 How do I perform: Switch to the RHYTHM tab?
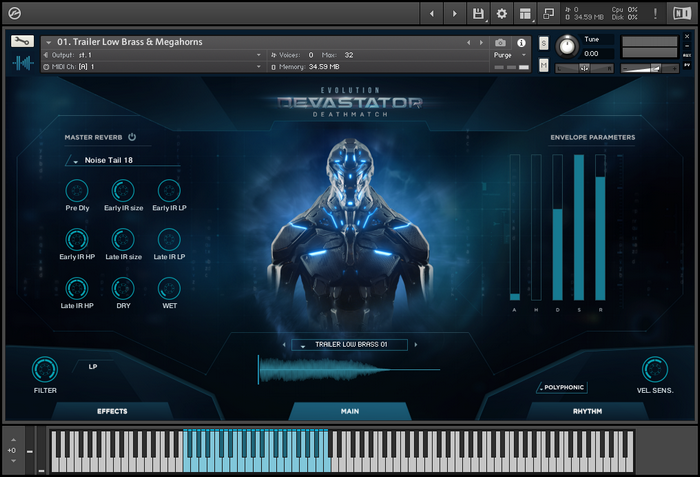coord(587,411)
